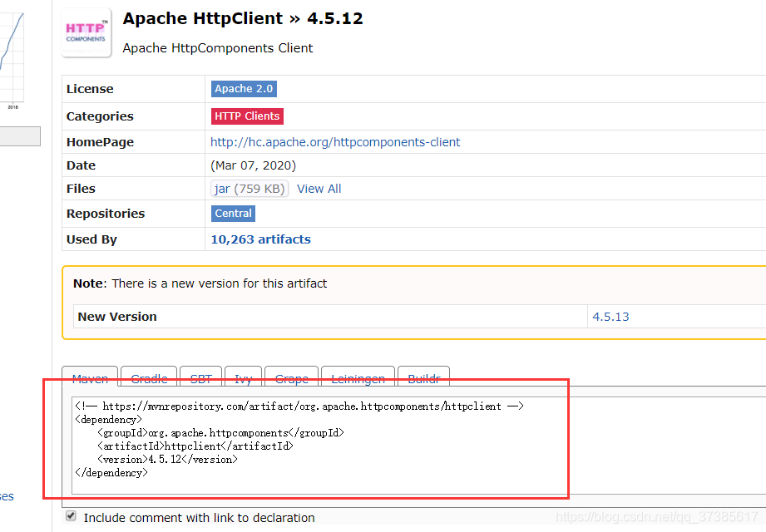
Task: Open the Apache 2.0 license badge
Action: [244, 89]
